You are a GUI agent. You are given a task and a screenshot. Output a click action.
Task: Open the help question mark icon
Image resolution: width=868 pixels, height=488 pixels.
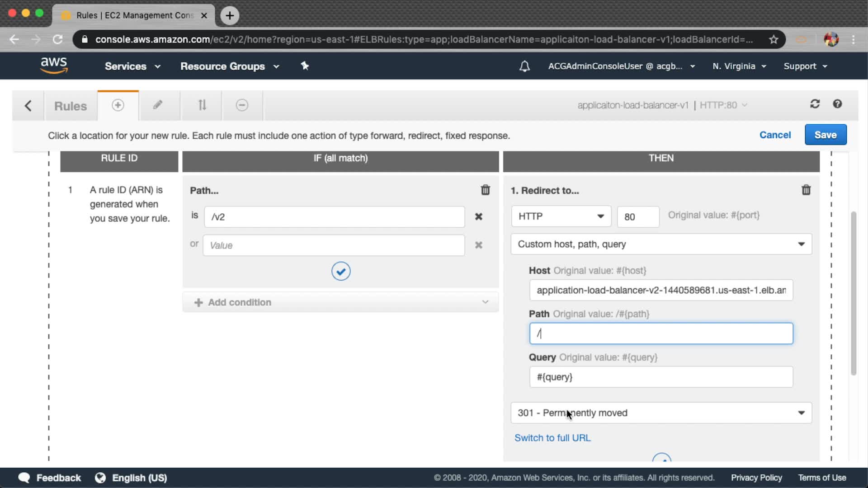click(837, 104)
